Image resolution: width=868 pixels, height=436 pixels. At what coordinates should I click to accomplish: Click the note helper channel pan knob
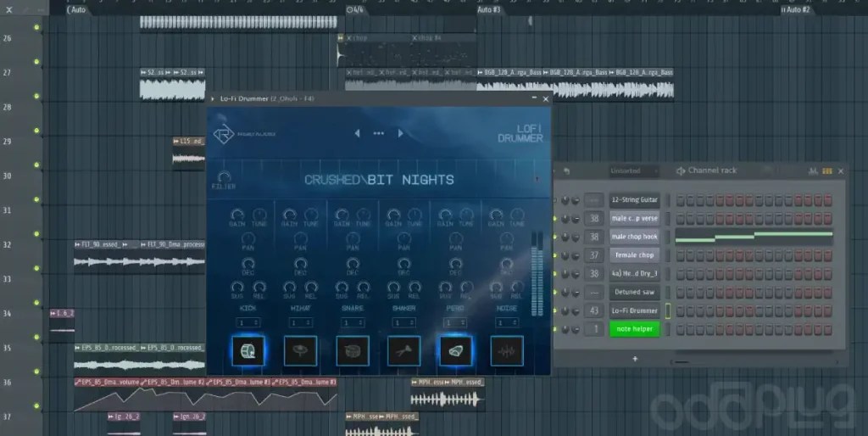[565, 329]
